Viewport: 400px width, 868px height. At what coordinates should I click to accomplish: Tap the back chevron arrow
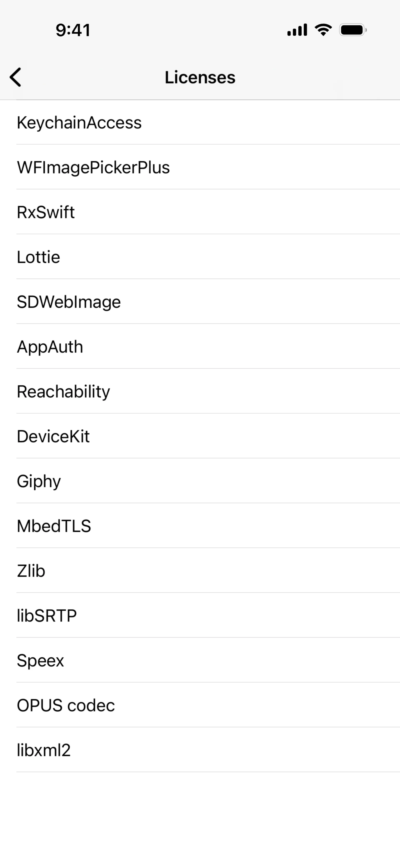[x=15, y=77]
